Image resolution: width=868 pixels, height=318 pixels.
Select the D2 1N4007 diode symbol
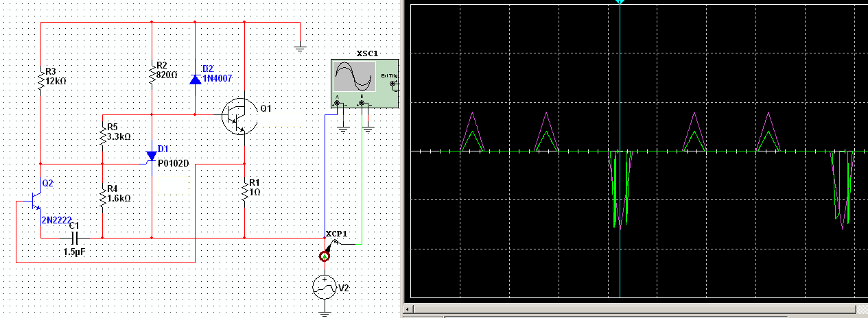(x=196, y=79)
